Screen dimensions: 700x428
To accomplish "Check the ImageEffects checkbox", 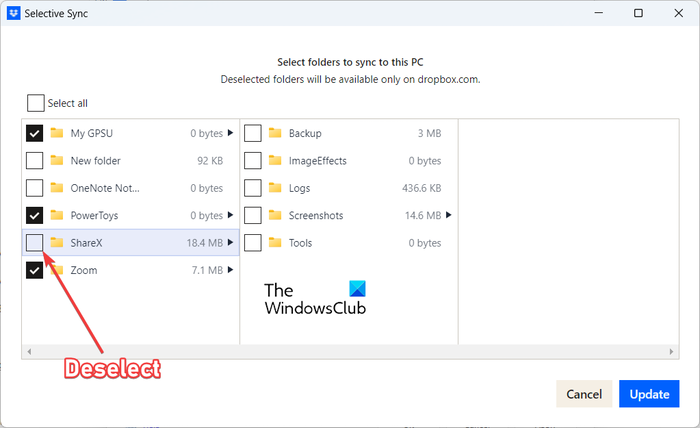I will [253, 161].
